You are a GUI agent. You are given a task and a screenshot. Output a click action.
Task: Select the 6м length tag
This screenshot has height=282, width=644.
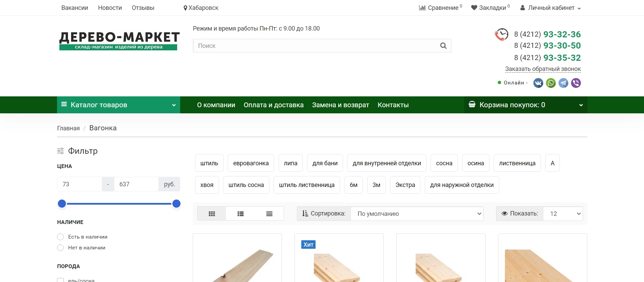pos(354,185)
